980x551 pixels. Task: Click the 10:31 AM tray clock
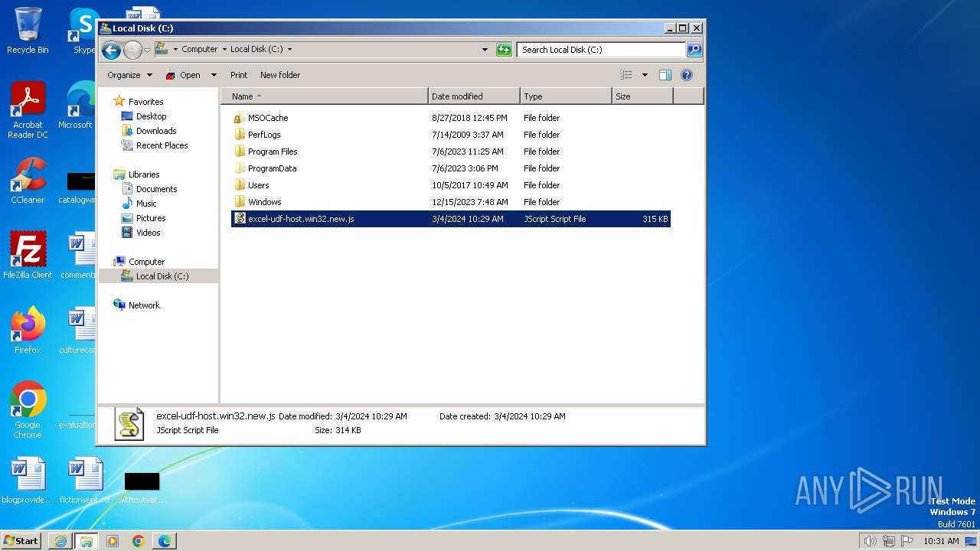941,541
